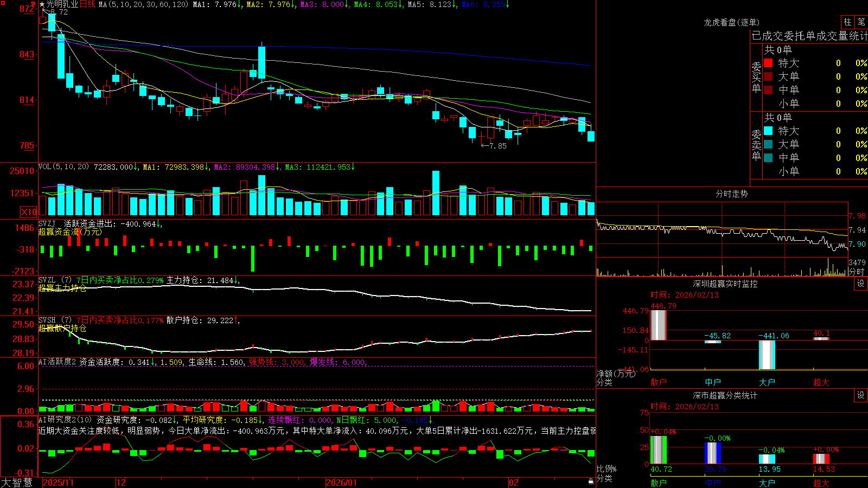Image resolution: width=868 pixels, height=488 pixels.
Task: Click the 日线 daily period label
Action: 87,4
